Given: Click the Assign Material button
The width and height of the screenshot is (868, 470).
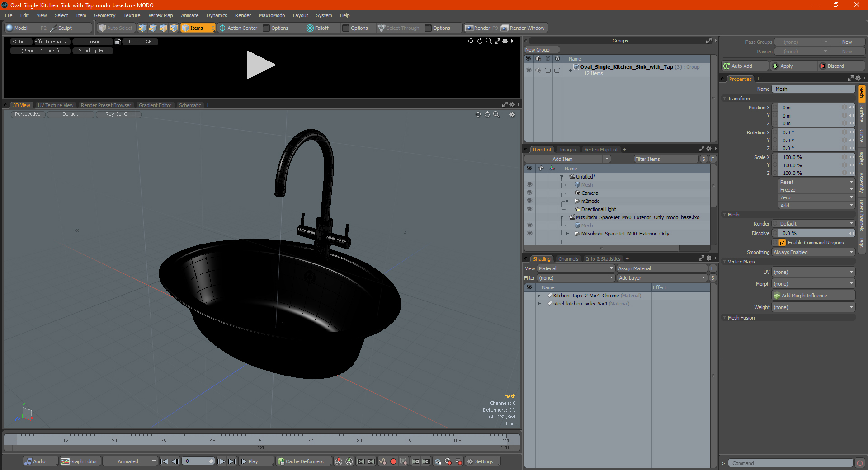Looking at the screenshot, I should pyautogui.click(x=662, y=268).
